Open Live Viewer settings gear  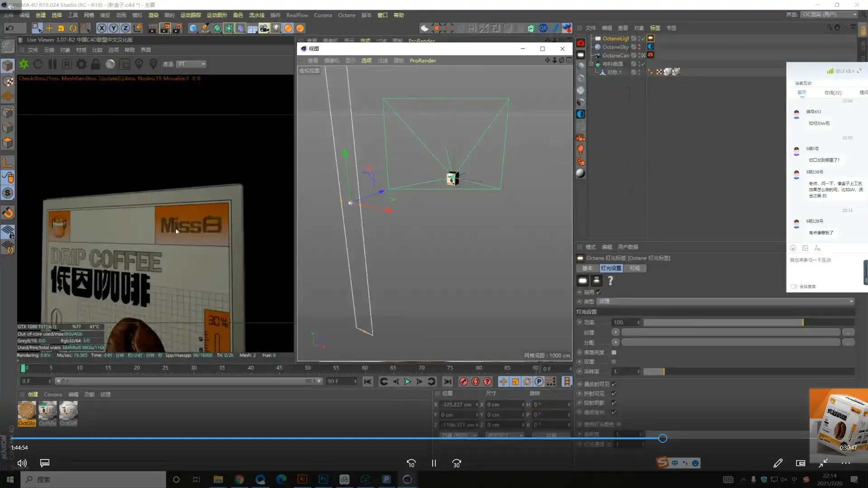click(81, 64)
